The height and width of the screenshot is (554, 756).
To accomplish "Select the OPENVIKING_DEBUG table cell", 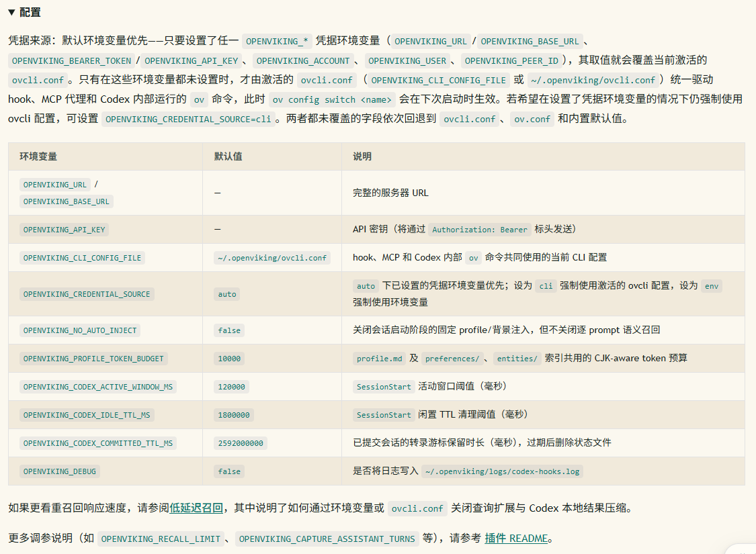I will pyautogui.click(x=60, y=471).
